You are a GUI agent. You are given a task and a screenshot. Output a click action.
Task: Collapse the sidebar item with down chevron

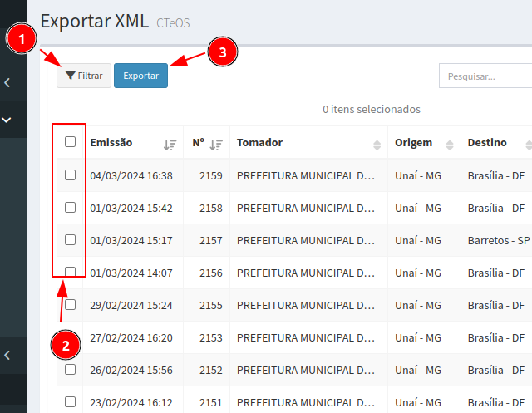click(x=7, y=120)
